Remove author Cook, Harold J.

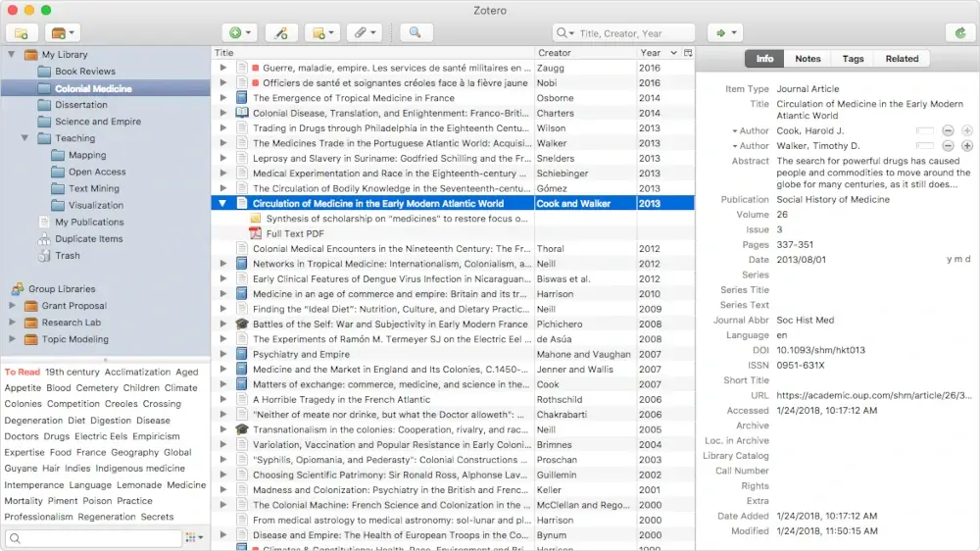(x=948, y=130)
